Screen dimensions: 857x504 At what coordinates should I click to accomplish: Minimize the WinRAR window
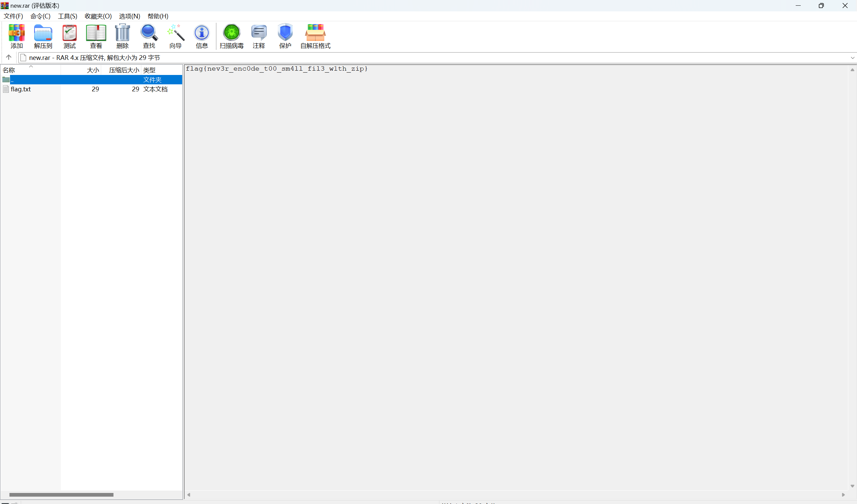[x=798, y=5]
